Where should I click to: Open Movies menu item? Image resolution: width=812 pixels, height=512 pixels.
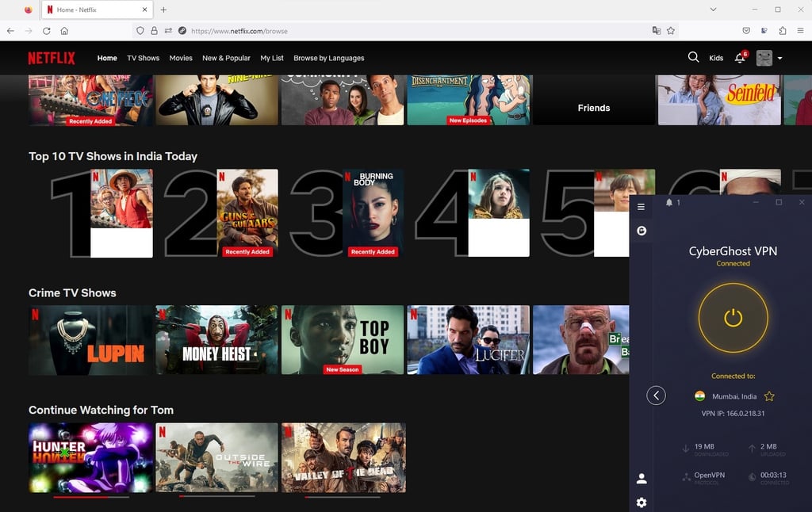181,58
